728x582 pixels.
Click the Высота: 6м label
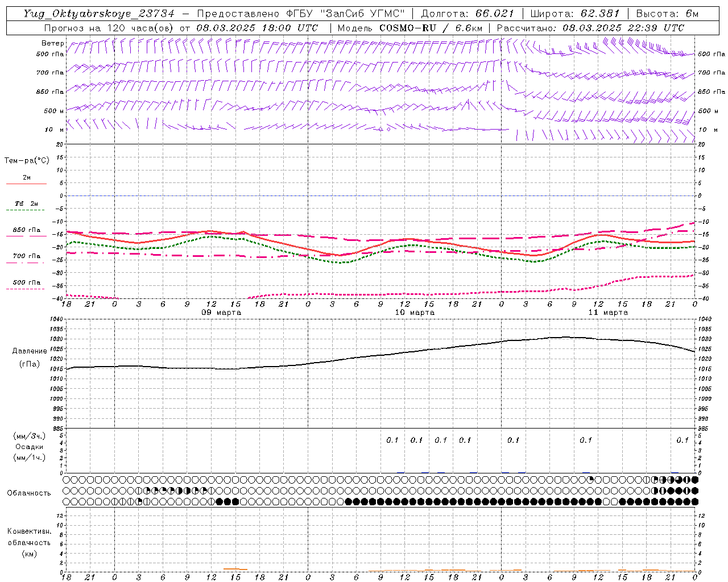tap(667, 14)
